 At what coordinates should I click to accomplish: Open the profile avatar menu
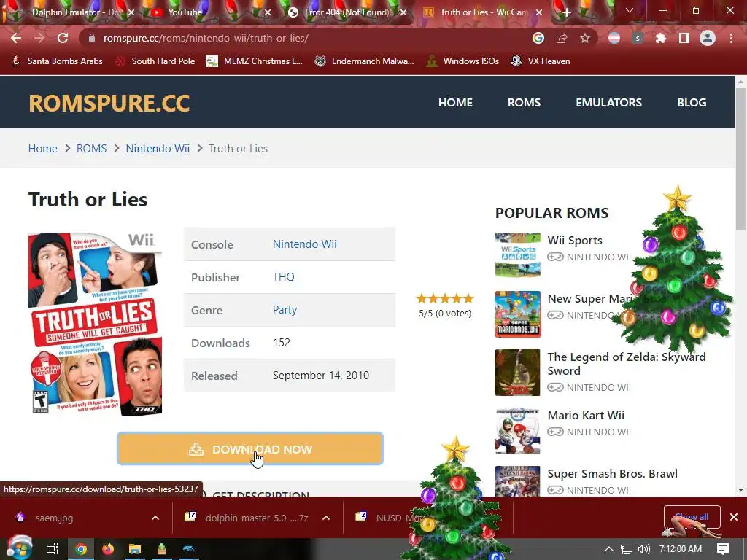708,38
